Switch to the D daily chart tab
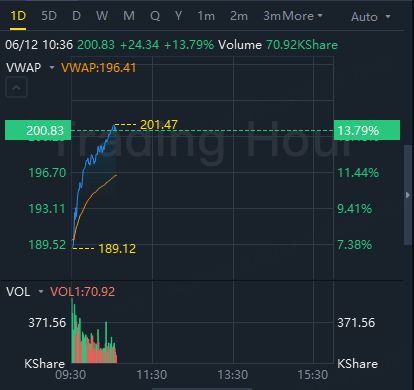 tap(76, 16)
